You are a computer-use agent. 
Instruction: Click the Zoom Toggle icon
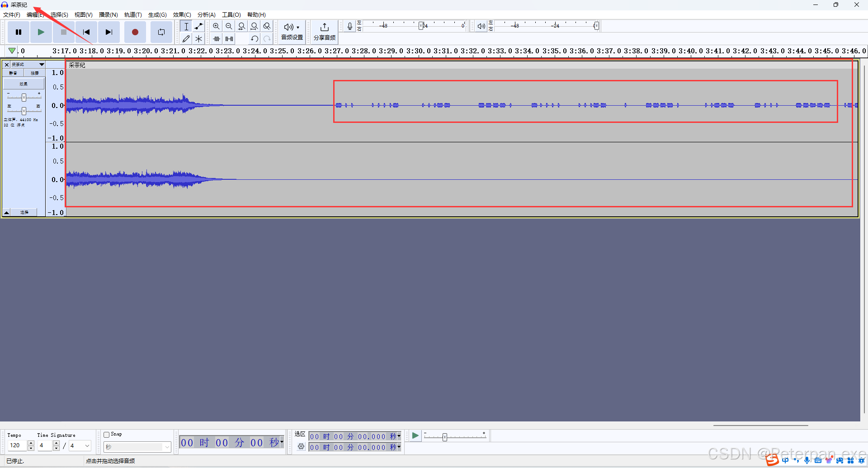[x=267, y=26]
